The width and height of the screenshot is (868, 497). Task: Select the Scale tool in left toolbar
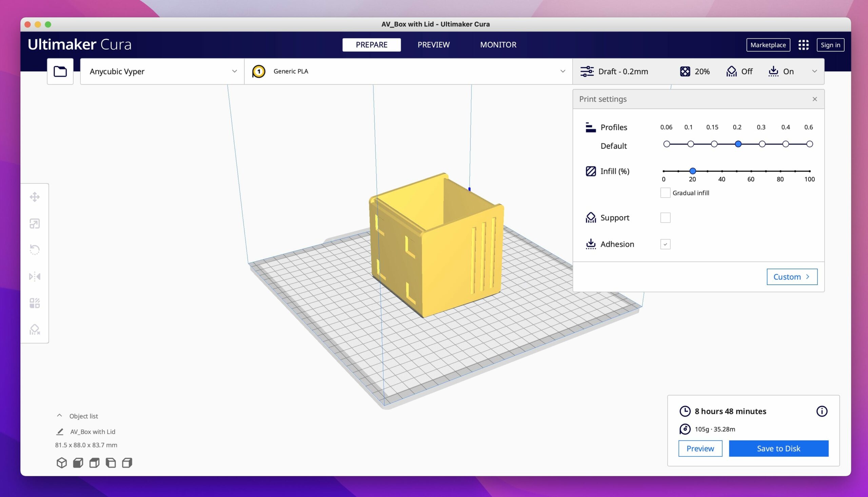[35, 224]
